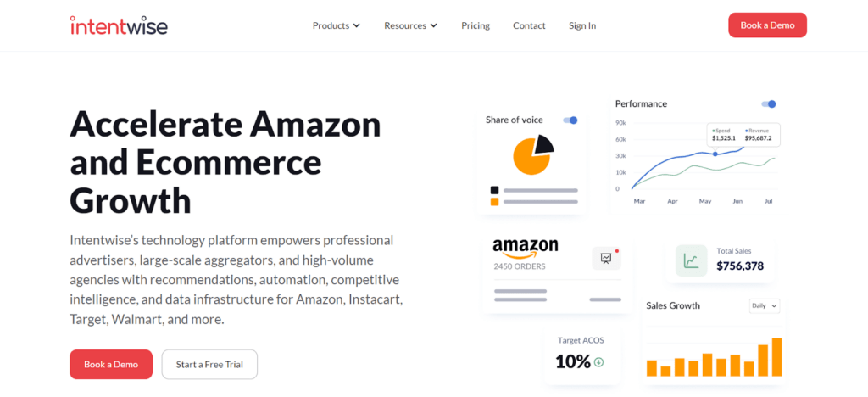
Task: Click the intentwise logo
Action: (119, 25)
